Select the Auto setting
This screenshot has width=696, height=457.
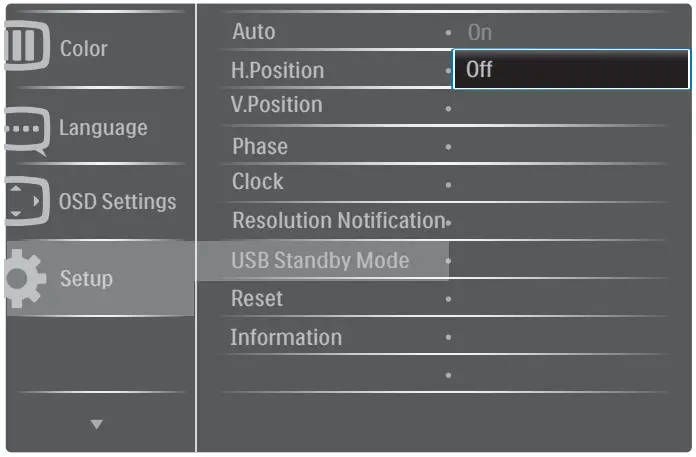coord(254,32)
